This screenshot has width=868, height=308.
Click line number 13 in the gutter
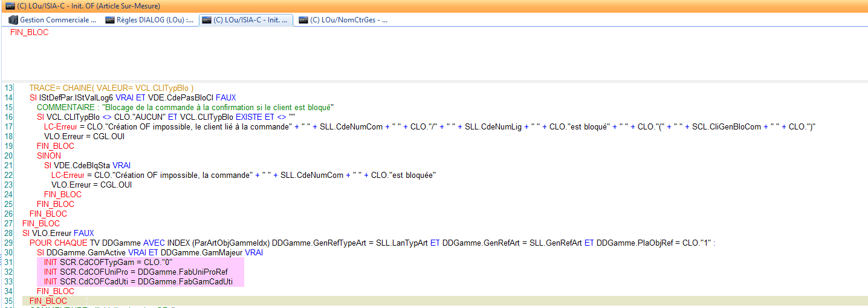(x=8, y=88)
